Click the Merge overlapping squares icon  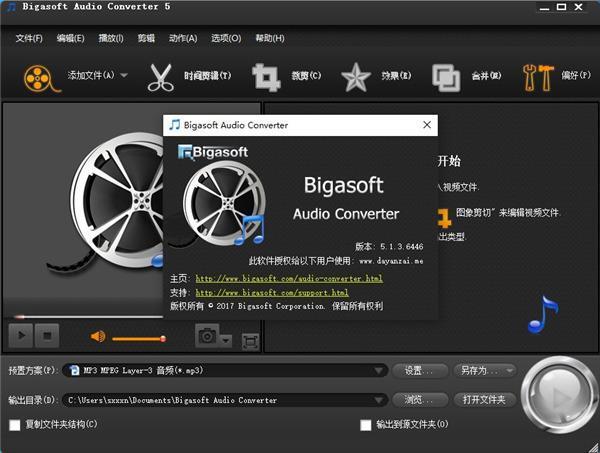446,78
